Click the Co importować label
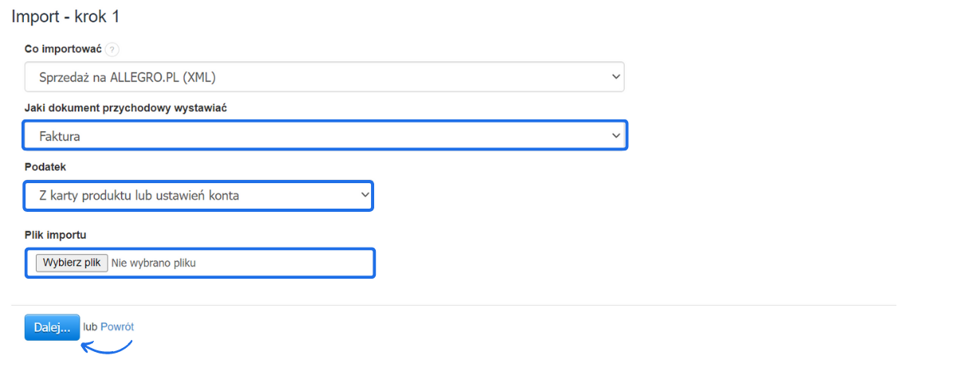Image resolution: width=980 pixels, height=387 pixels. coord(63,49)
